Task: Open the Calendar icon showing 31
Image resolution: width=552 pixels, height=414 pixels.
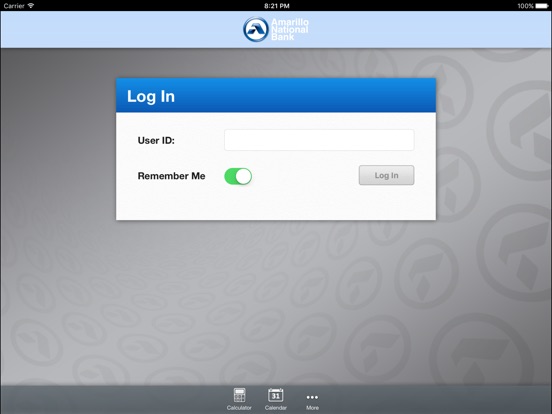Action: 276,395
